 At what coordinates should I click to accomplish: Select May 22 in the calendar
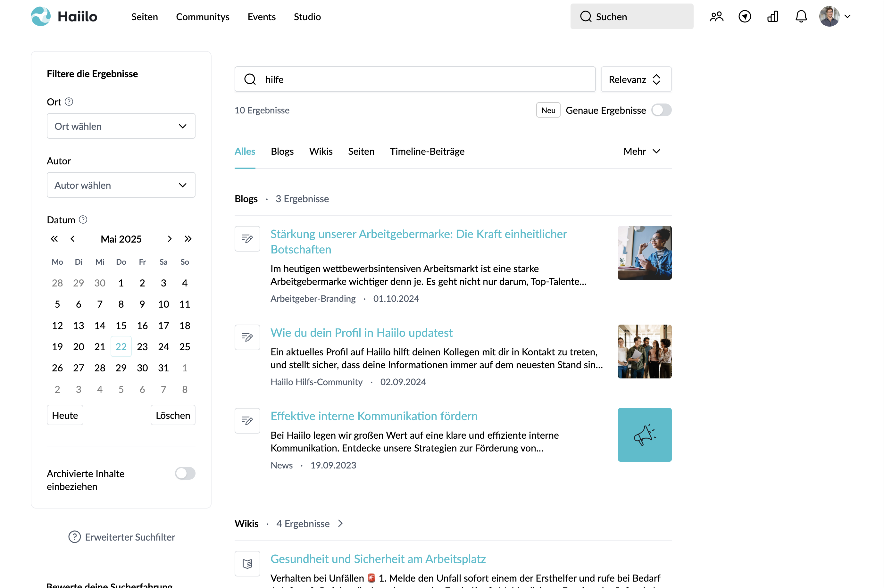(121, 346)
